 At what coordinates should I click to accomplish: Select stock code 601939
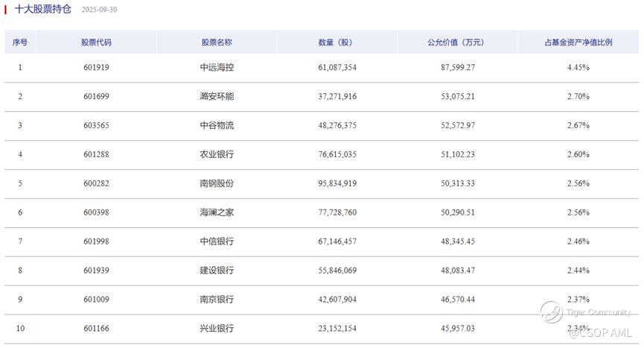(x=96, y=271)
